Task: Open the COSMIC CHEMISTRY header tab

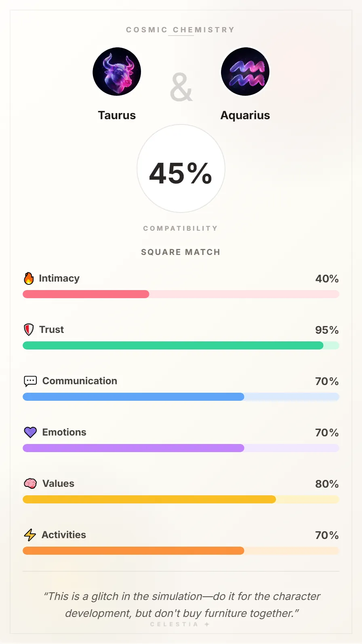Action: tap(181, 29)
